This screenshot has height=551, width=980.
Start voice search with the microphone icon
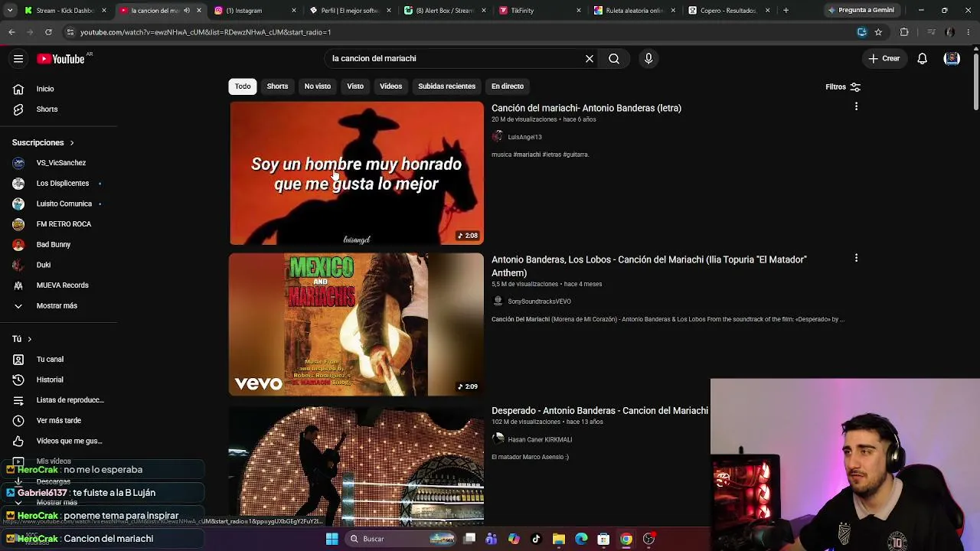(x=648, y=59)
